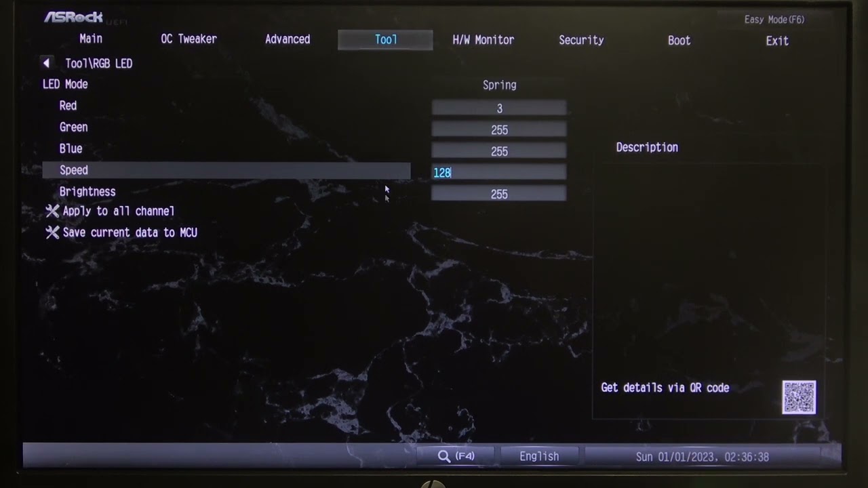This screenshot has width=868, height=488.
Task: Adjust the Red value field showing 3
Action: coord(498,108)
